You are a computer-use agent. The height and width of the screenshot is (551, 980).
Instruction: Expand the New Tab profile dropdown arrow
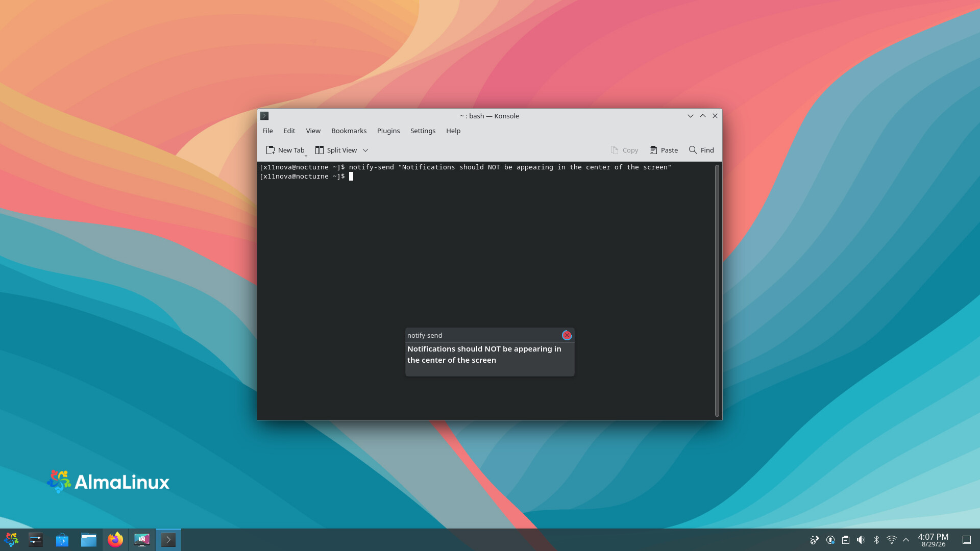click(306, 155)
